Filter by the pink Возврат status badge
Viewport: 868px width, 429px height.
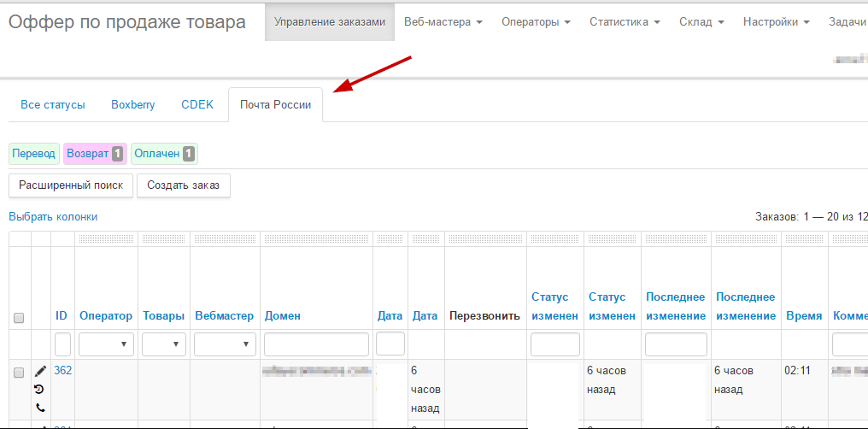[95, 154]
